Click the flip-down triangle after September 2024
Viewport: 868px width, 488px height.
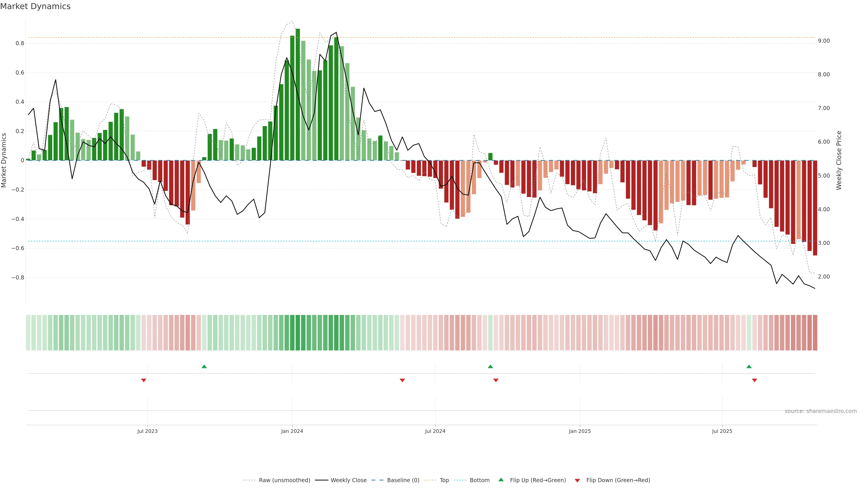[x=496, y=380]
